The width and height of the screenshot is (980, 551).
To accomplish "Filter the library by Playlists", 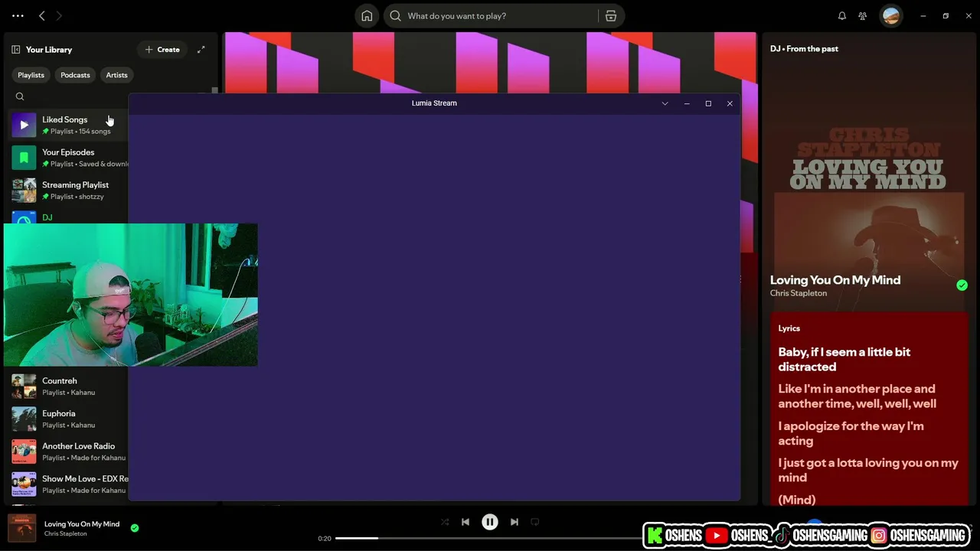I will (31, 75).
